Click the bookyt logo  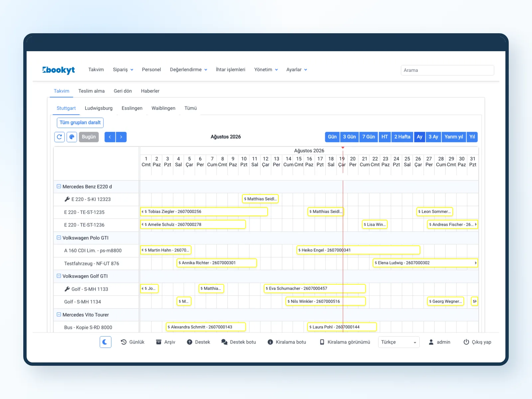[x=59, y=70]
